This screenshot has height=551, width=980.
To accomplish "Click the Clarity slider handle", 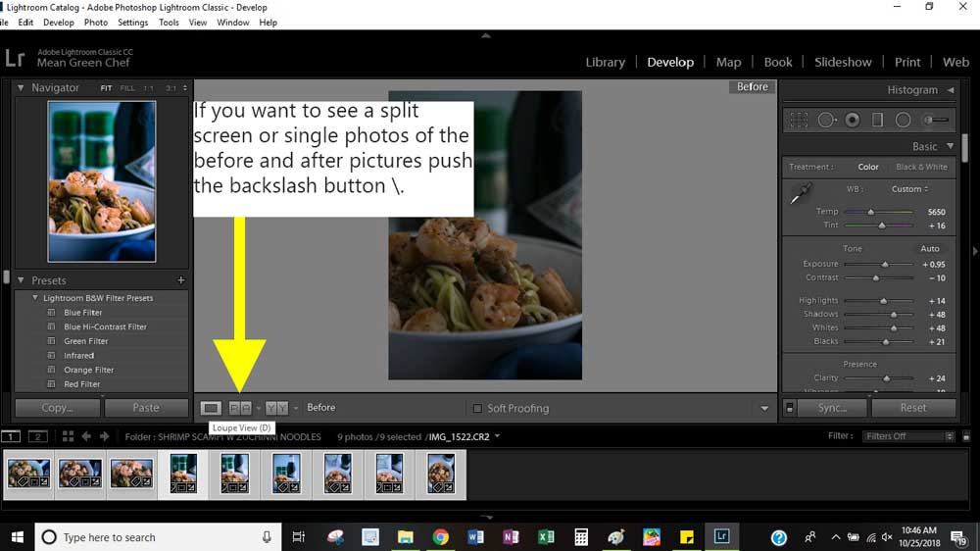I will (886, 378).
